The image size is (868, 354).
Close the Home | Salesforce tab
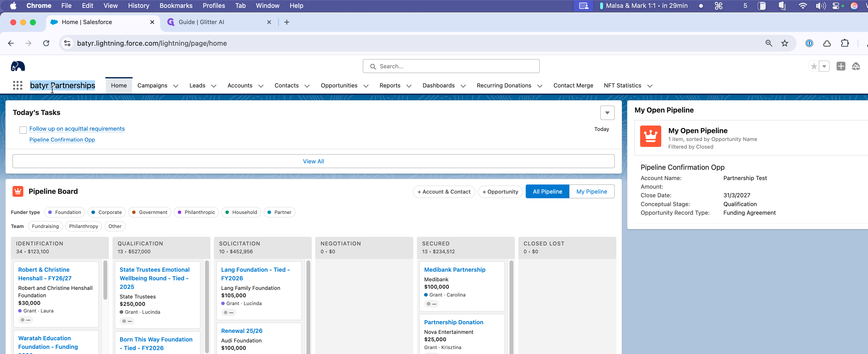[x=152, y=22]
